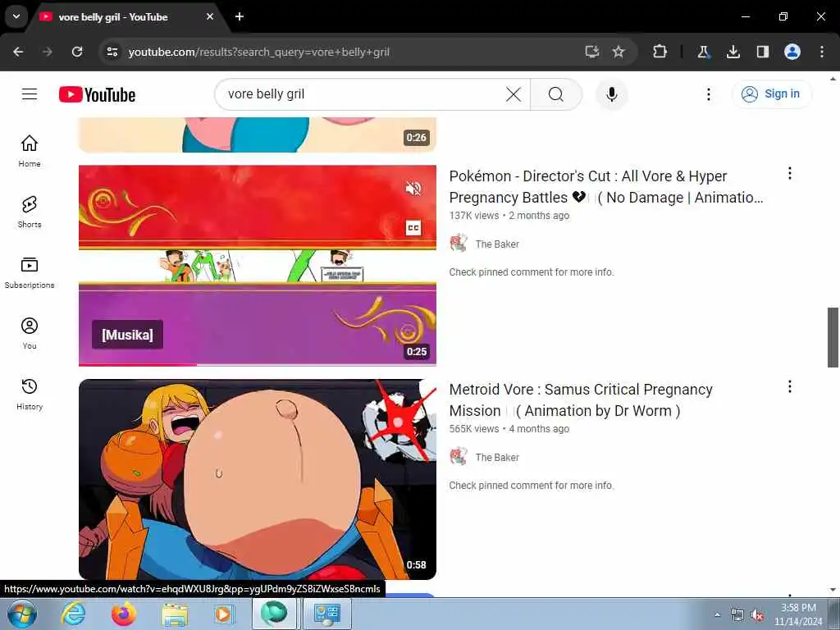Click the '137K views' text
The width and height of the screenshot is (840, 630).
[473, 216]
